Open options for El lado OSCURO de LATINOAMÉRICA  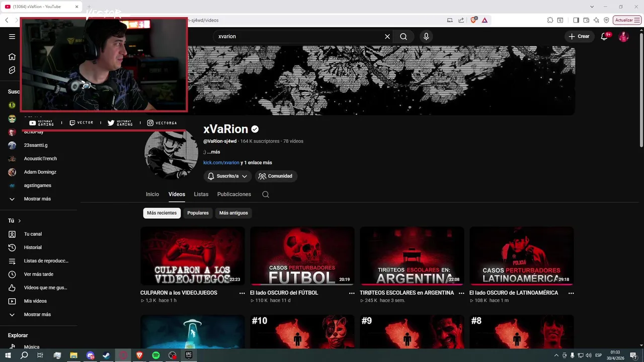(x=571, y=293)
